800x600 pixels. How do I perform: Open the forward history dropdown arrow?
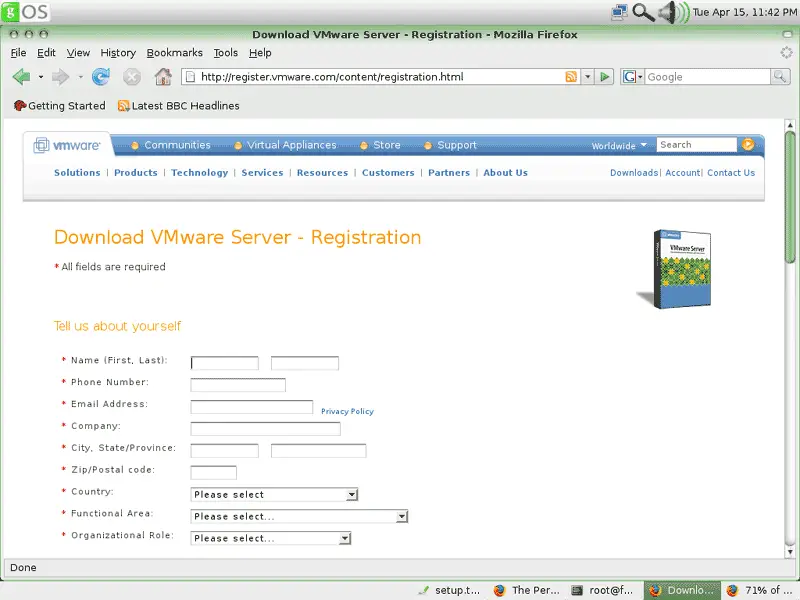click(x=80, y=77)
